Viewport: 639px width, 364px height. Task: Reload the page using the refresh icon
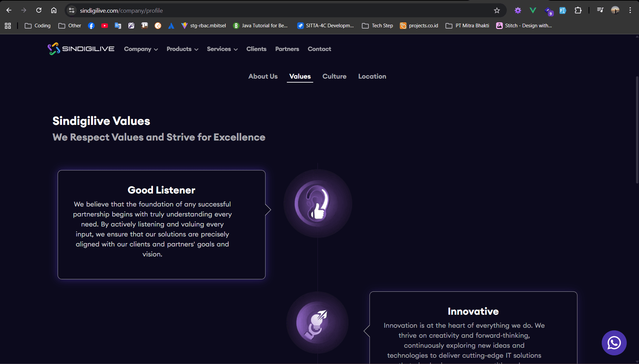[x=39, y=10]
